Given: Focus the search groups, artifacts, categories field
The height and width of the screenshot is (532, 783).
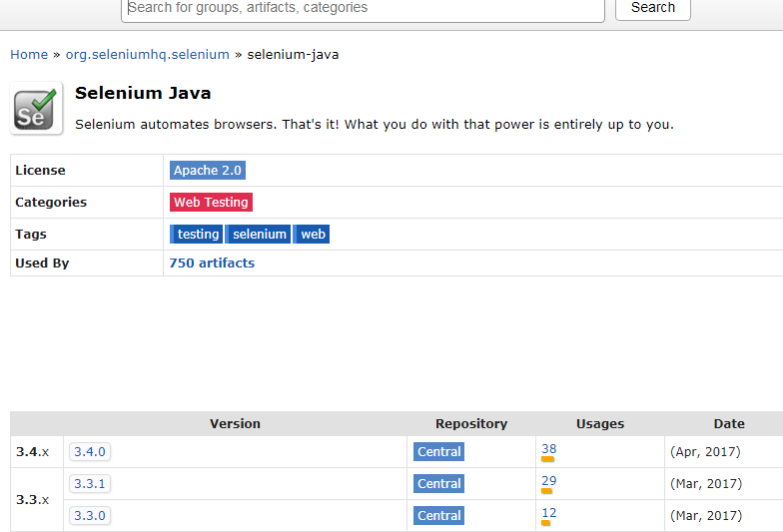Looking at the screenshot, I should coord(363,9).
